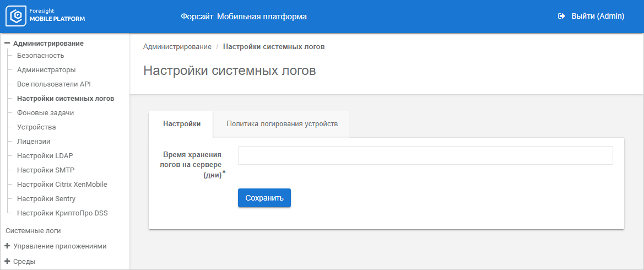Open Фоновые задачи in the sidebar

click(x=46, y=112)
